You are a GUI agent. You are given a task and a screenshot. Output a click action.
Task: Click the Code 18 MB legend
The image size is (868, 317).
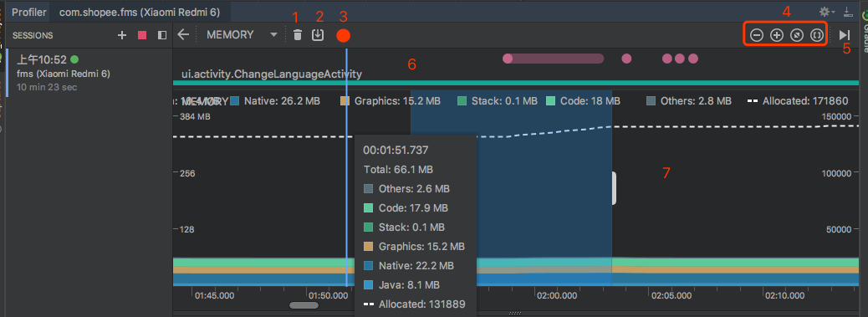tap(583, 101)
